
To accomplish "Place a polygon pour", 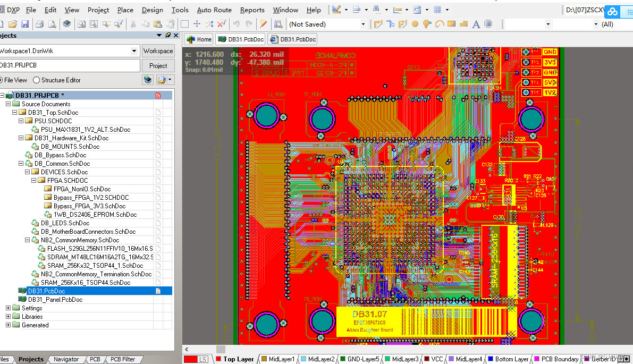I will 464,24.
